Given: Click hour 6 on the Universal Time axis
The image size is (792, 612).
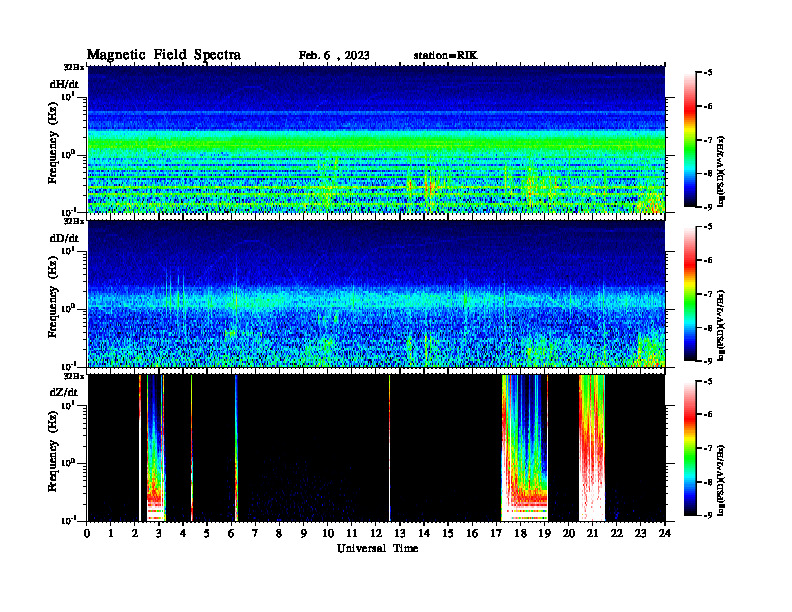Looking at the screenshot, I should 232,533.
